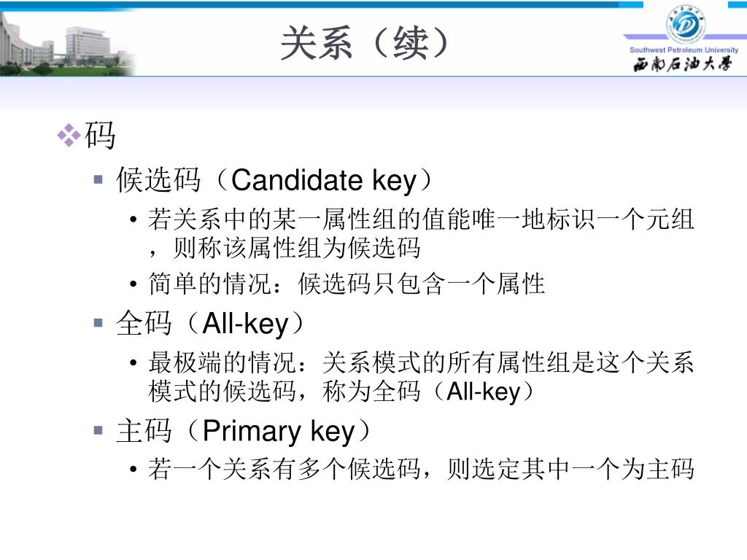Click the purple diamond bullet beside 码
This screenshot has height=560, width=747.
coord(69,135)
